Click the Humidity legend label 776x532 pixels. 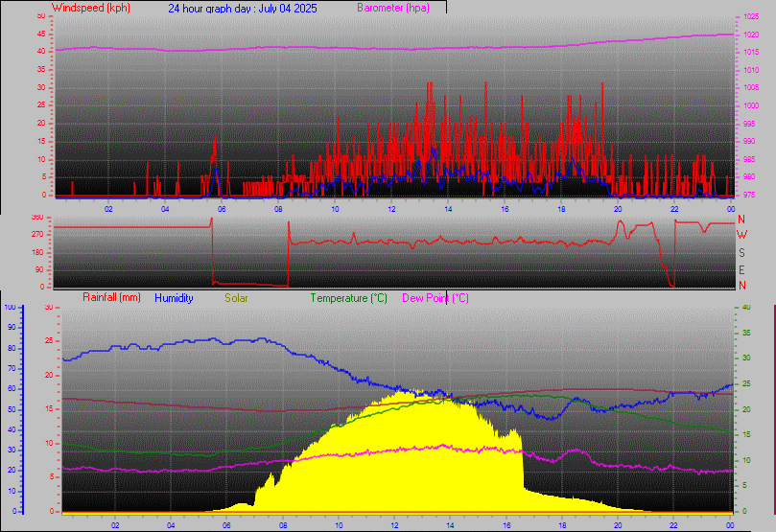tap(174, 298)
